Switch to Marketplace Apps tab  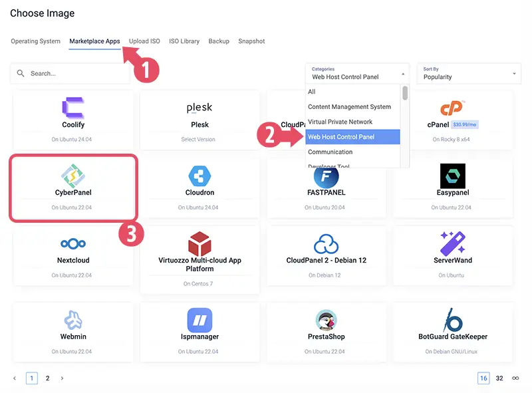94,41
